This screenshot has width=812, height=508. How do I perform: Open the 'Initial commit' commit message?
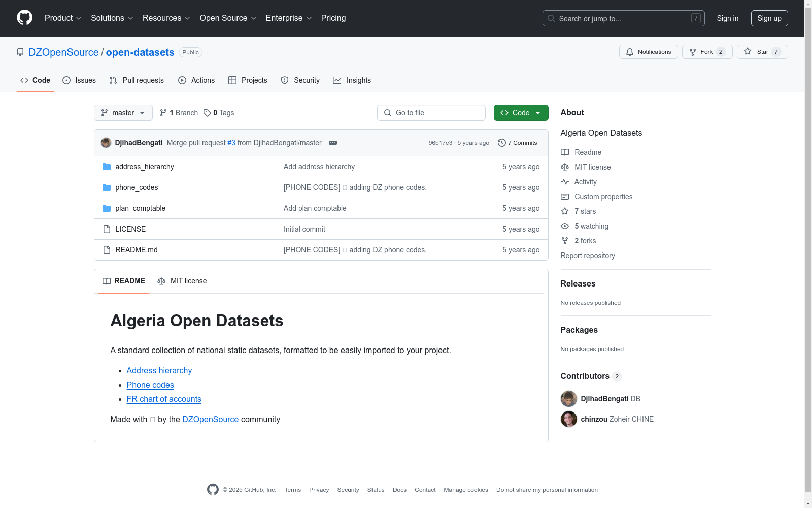[x=304, y=229]
